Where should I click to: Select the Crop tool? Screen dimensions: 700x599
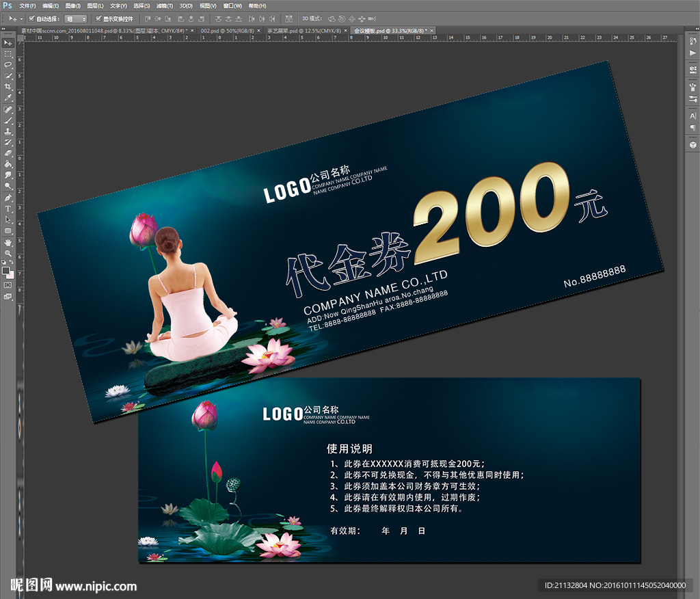pos(8,87)
